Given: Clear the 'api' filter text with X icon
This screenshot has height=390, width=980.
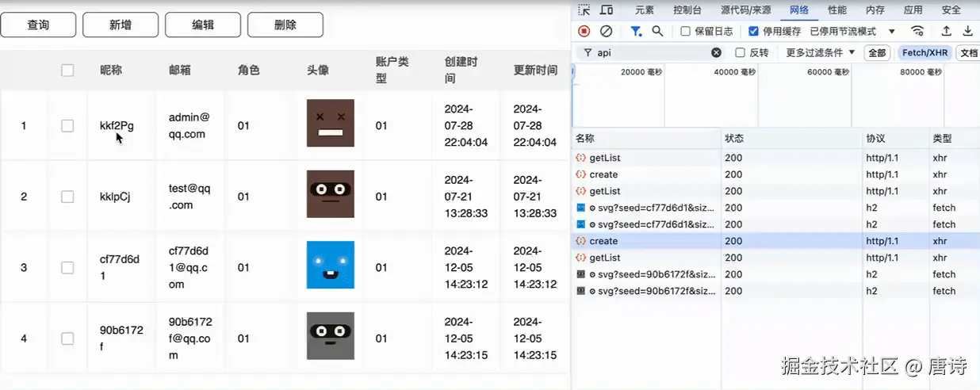Looking at the screenshot, I should [x=717, y=52].
